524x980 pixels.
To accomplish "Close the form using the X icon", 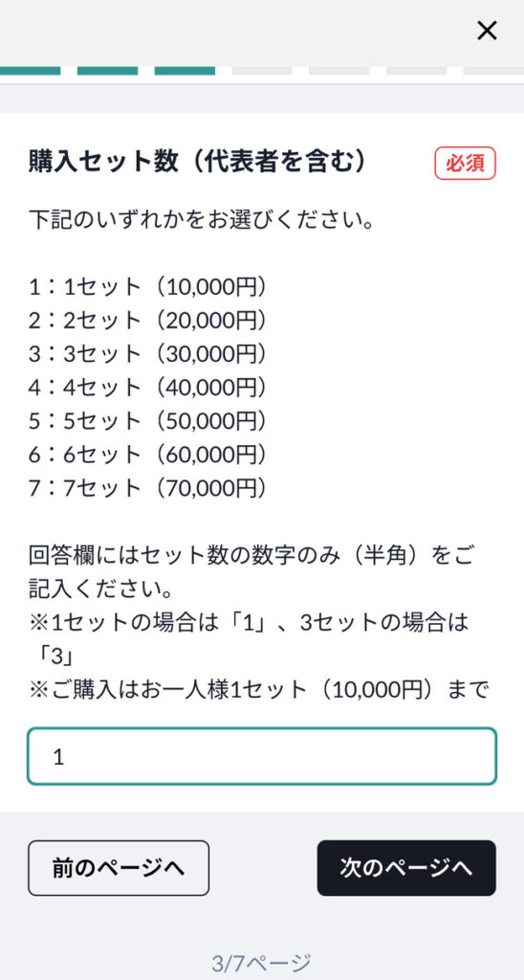I will (487, 30).
